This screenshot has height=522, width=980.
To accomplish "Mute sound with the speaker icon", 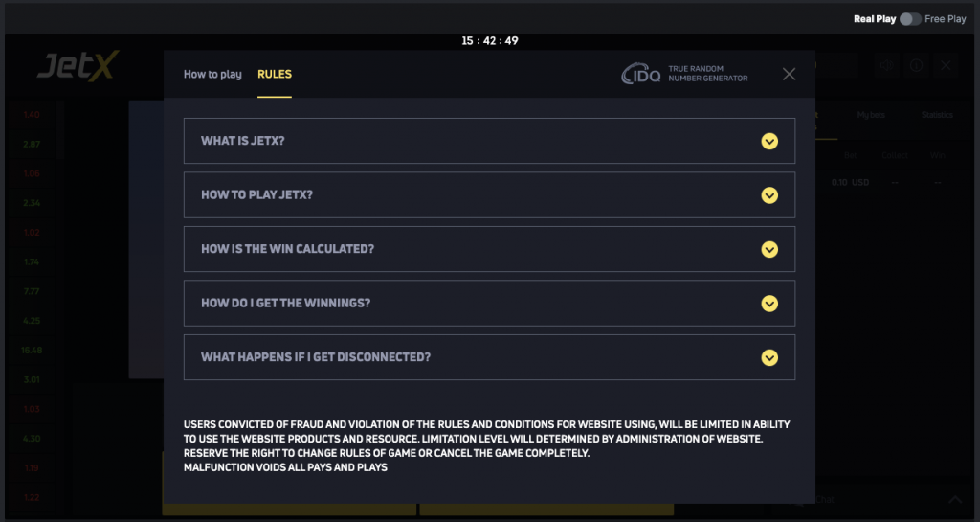I will [x=886, y=65].
